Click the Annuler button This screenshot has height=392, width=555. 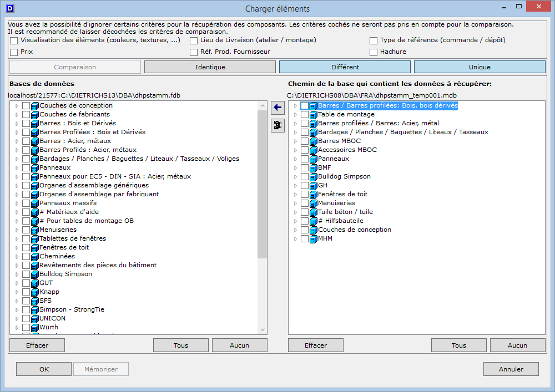point(511,369)
